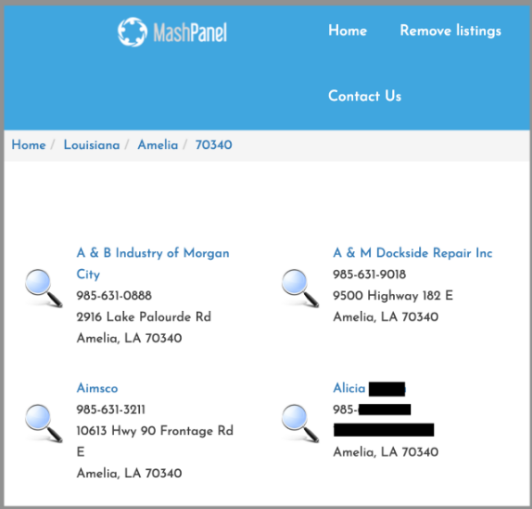Select Home in the breadcrumb
The image size is (532, 509).
(28, 145)
